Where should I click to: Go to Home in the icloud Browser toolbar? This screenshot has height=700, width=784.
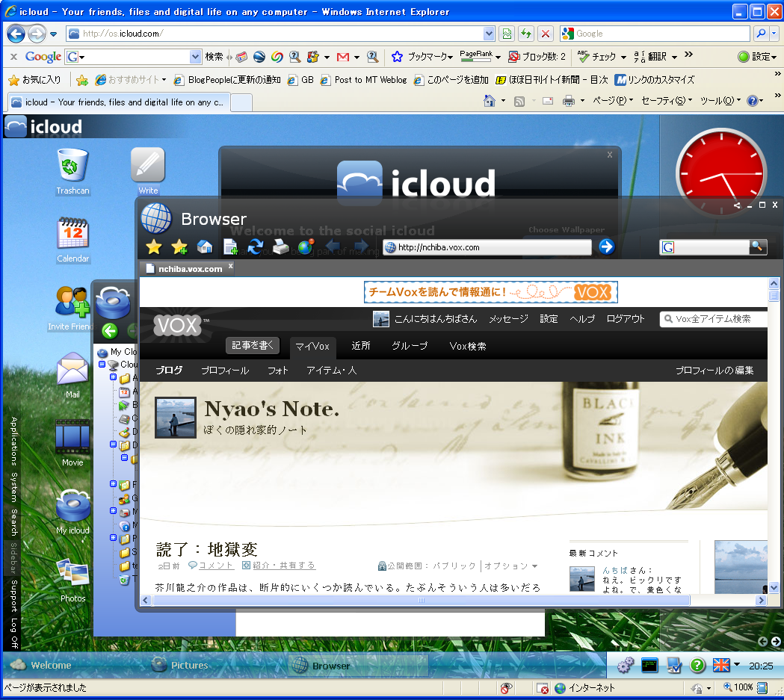pos(205,247)
